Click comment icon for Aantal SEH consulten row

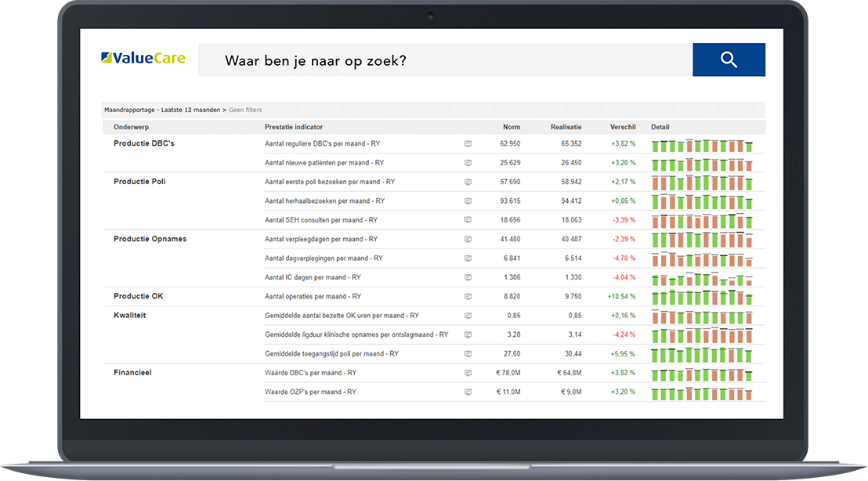[x=468, y=221]
